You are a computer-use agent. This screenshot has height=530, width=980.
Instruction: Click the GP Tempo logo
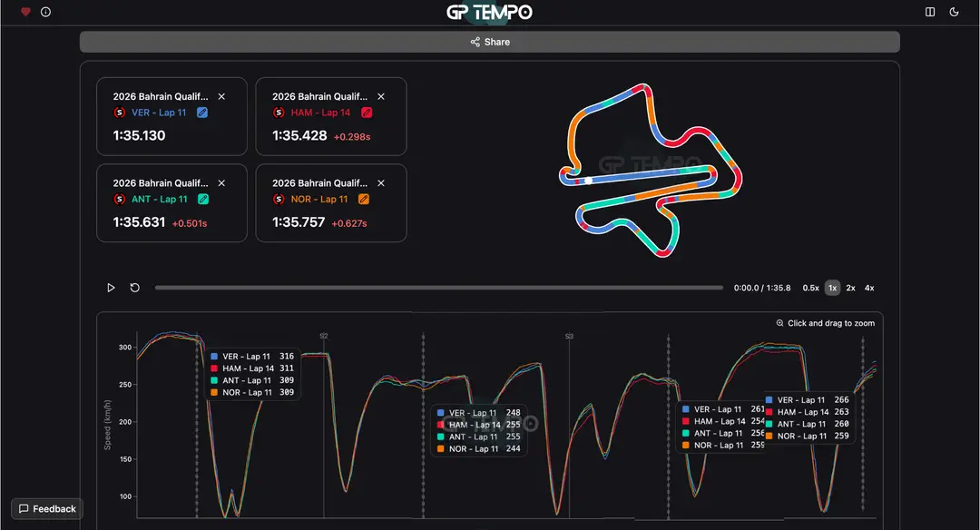(489, 12)
